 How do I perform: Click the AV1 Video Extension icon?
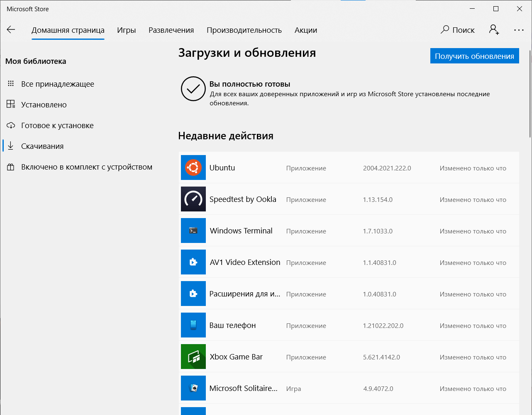(x=193, y=262)
